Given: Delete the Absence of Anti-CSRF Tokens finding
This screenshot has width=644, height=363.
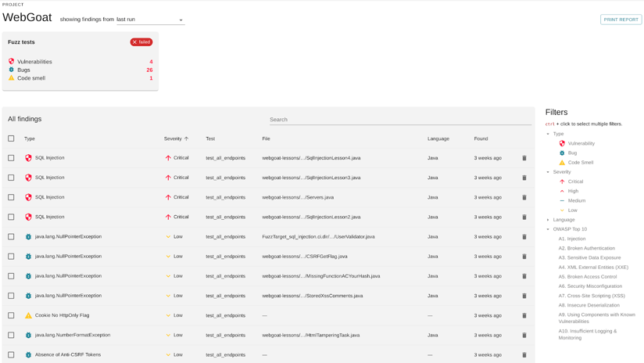Looking at the screenshot, I should click(524, 354).
